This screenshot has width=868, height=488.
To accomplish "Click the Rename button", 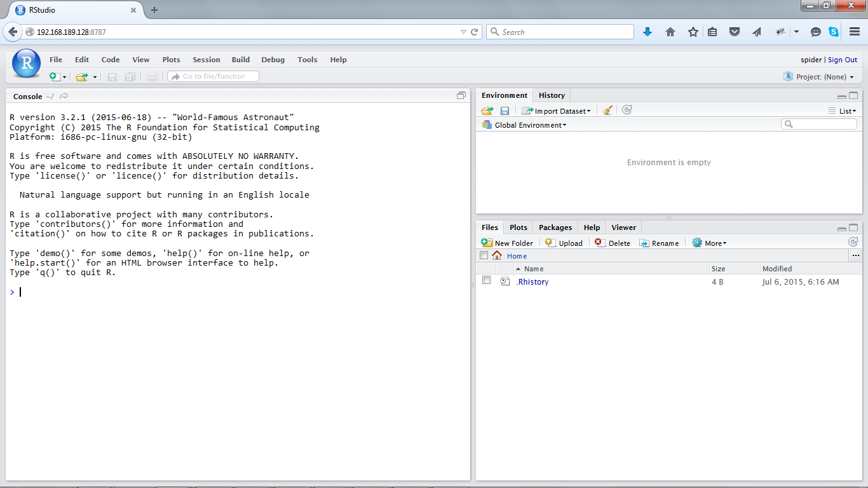I will (x=659, y=243).
